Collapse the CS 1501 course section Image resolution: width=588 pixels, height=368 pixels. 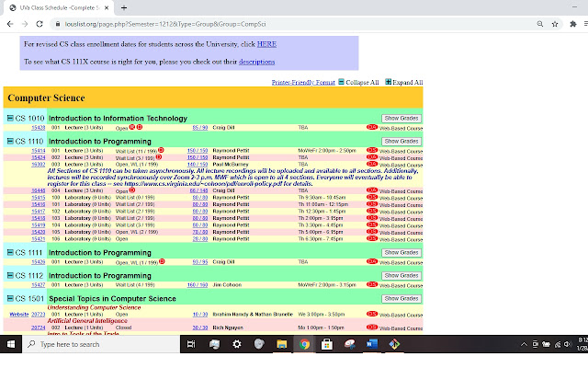point(10,298)
